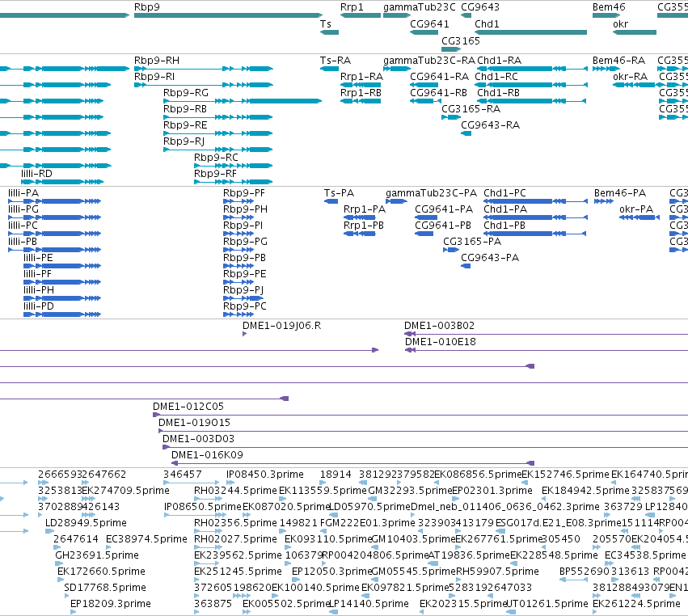Select the CG9643 gene label
688x616 pixels.
(480, 7)
